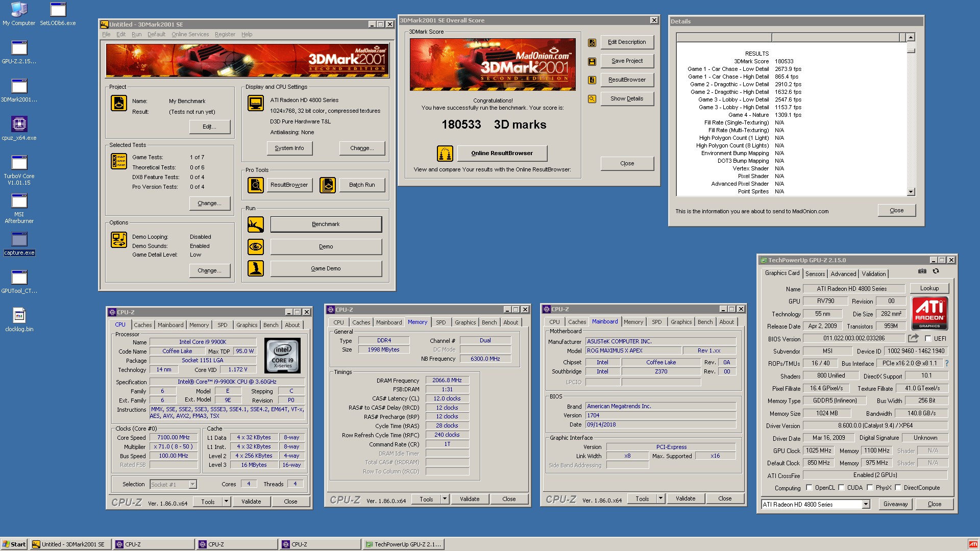Screen dimensions: 980x551
Task: Click Close in the Details window
Action: pyautogui.click(x=897, y=210)
